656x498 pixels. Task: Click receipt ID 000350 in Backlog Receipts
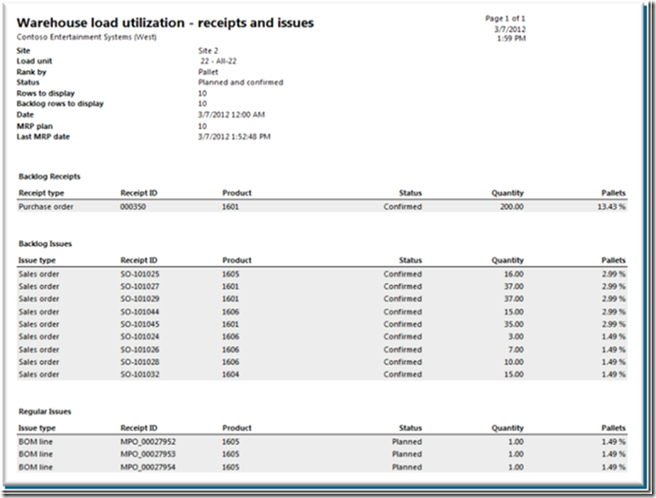(132, 207)
